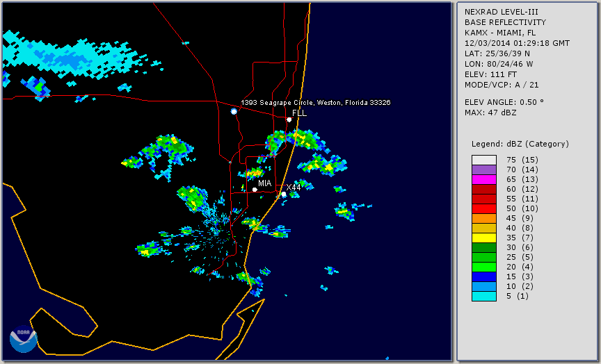Click the Weston address location marker
Viewport: 601px width, 364px height.
[x=234, y=111]
